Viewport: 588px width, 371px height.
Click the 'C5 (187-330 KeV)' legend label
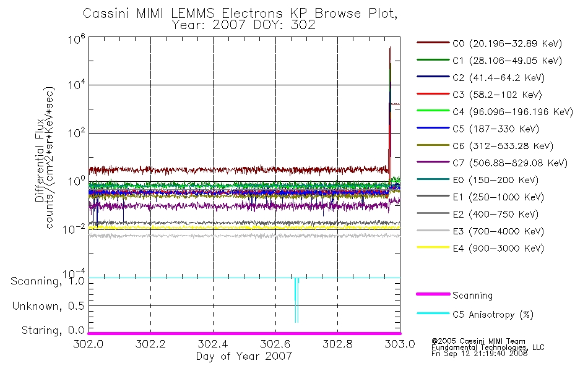(x=496, y=129)
